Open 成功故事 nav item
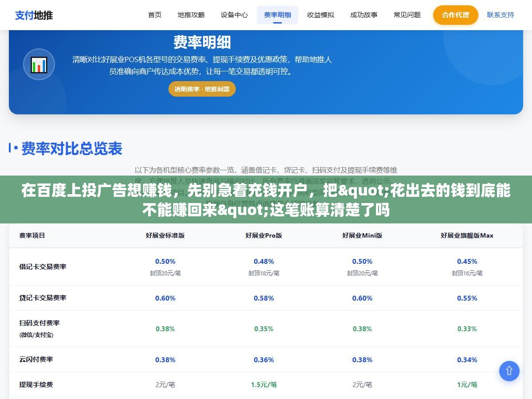This screenshot has height=399, width=532. pos(364,15)
